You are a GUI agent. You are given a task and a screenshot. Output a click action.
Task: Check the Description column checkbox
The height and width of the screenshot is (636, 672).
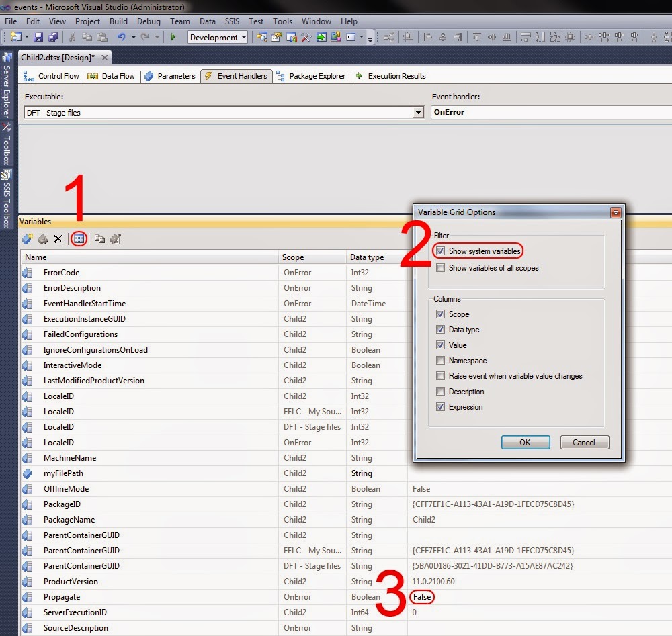pos(441,391)
